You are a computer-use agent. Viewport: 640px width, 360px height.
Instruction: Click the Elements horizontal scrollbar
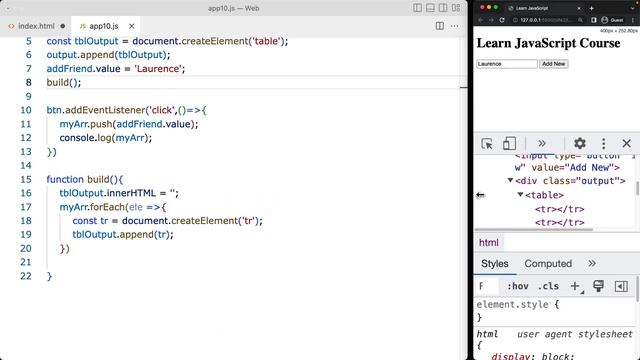(533, 230)
